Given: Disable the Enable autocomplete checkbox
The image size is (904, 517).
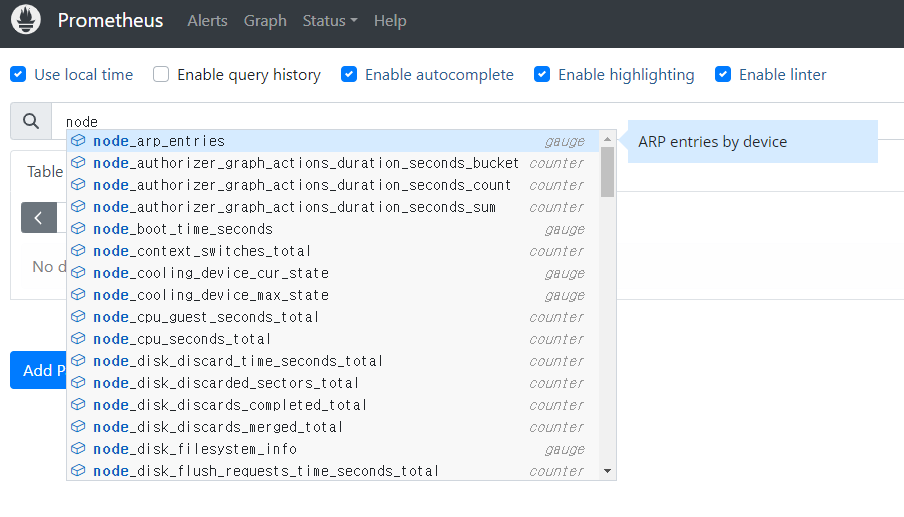Looking at the screenshot, I should pos(349,74).
